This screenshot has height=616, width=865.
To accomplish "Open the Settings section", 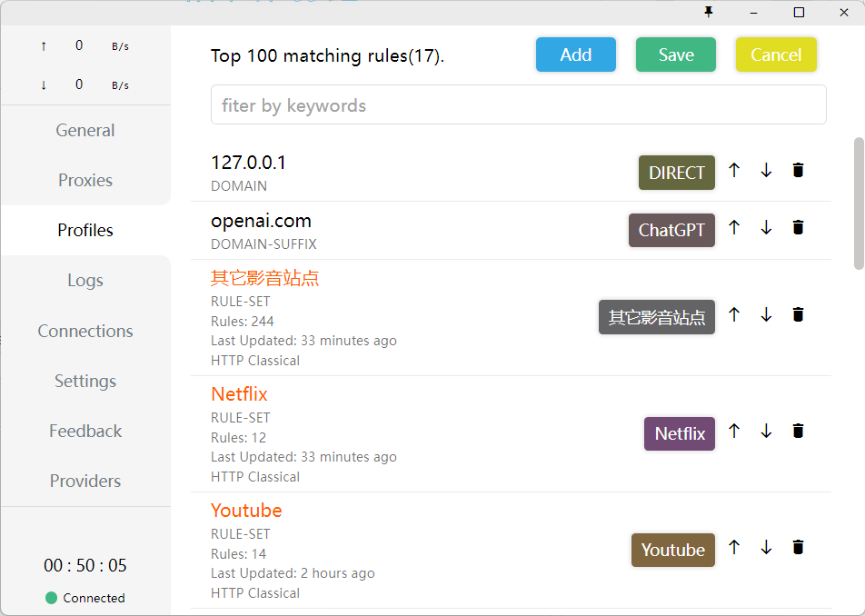I will pyautogui.click(x=85, y=381).
